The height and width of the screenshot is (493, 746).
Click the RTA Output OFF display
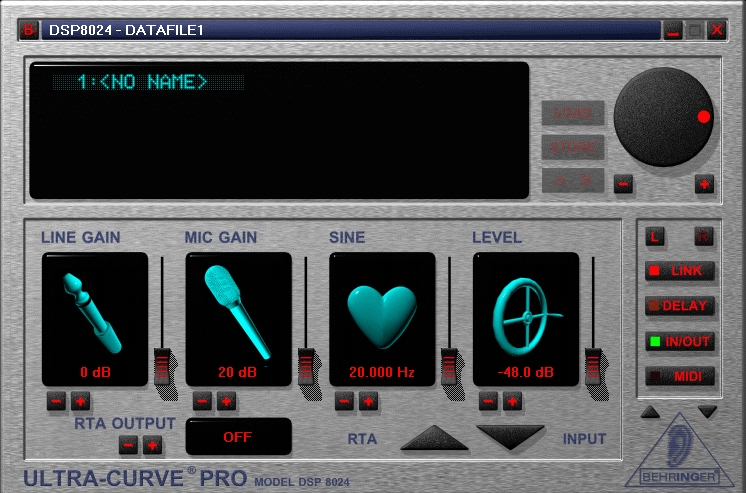238,437
